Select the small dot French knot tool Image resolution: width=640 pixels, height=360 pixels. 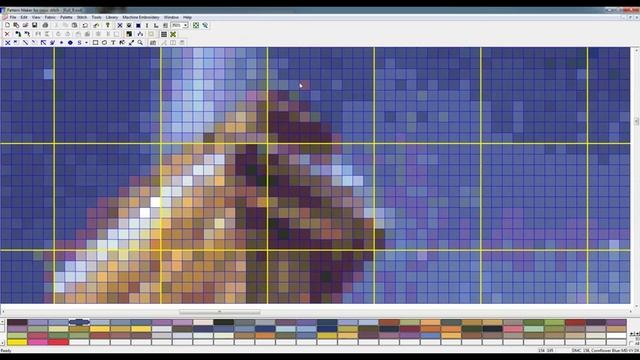(x=61, y=42)
